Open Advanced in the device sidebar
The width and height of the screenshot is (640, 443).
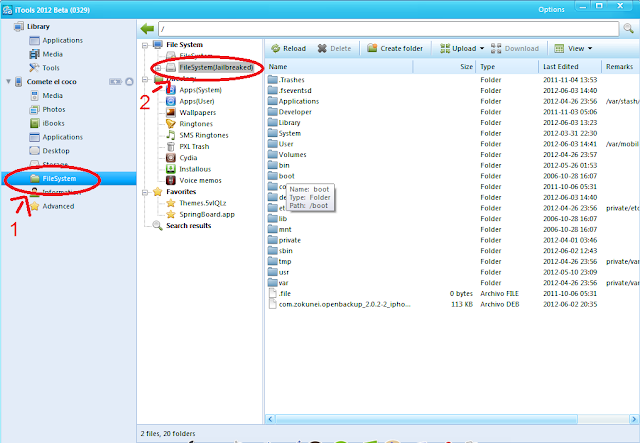(x=52, y=206)
